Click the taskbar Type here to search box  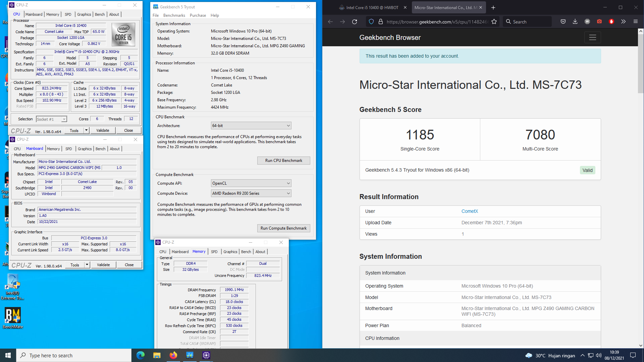tap(74, 355)
